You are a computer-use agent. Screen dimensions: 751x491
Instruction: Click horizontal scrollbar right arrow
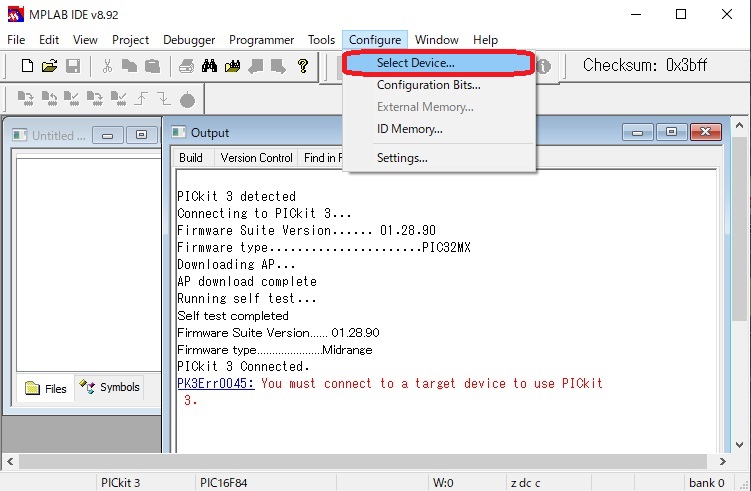723,462
